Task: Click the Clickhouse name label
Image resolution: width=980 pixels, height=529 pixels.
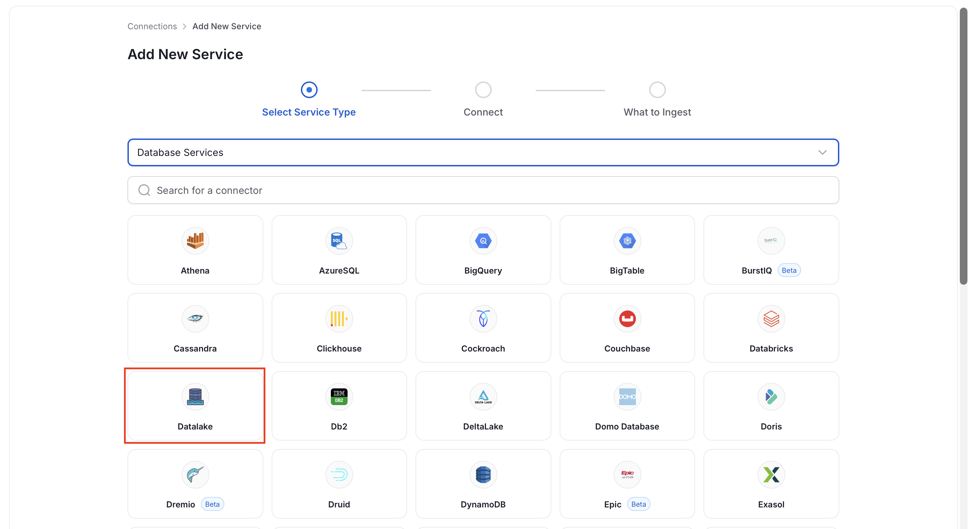Action: click(x=339, y=348)
